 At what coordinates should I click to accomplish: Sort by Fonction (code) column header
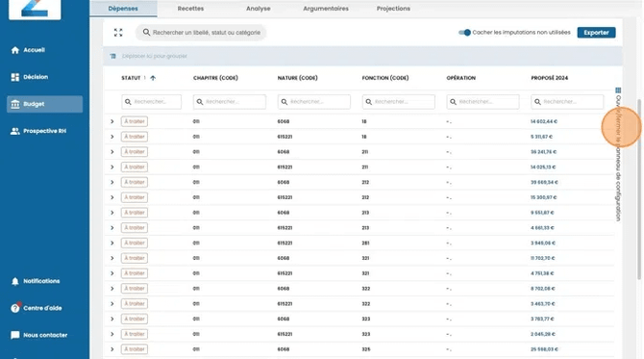pos(385,78)
